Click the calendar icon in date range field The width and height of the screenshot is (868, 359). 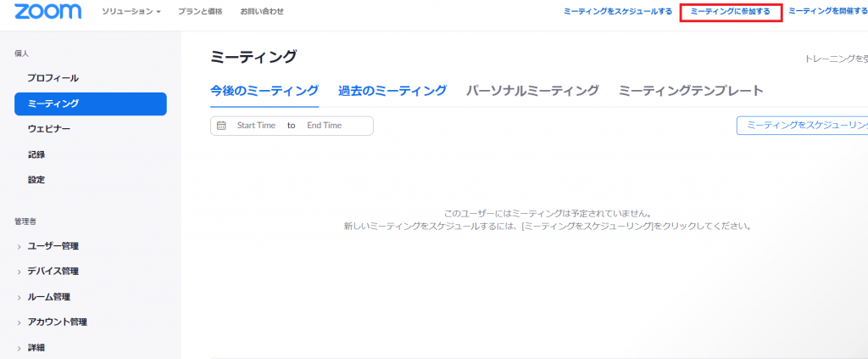222,126
